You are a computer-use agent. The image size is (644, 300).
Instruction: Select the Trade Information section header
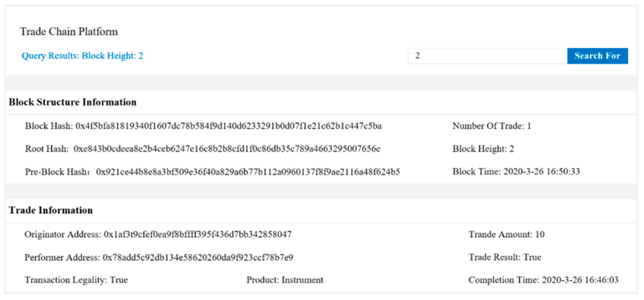pyautogui.click(x=51, y=210)
